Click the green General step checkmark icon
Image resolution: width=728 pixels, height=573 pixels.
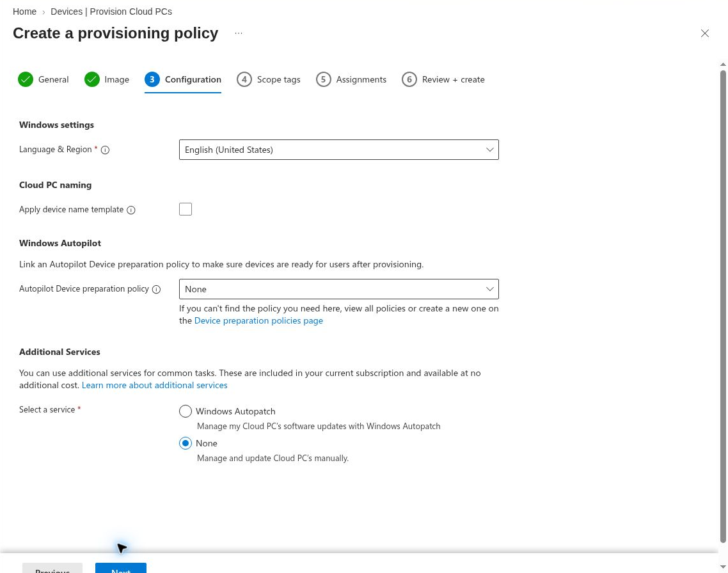26,79
